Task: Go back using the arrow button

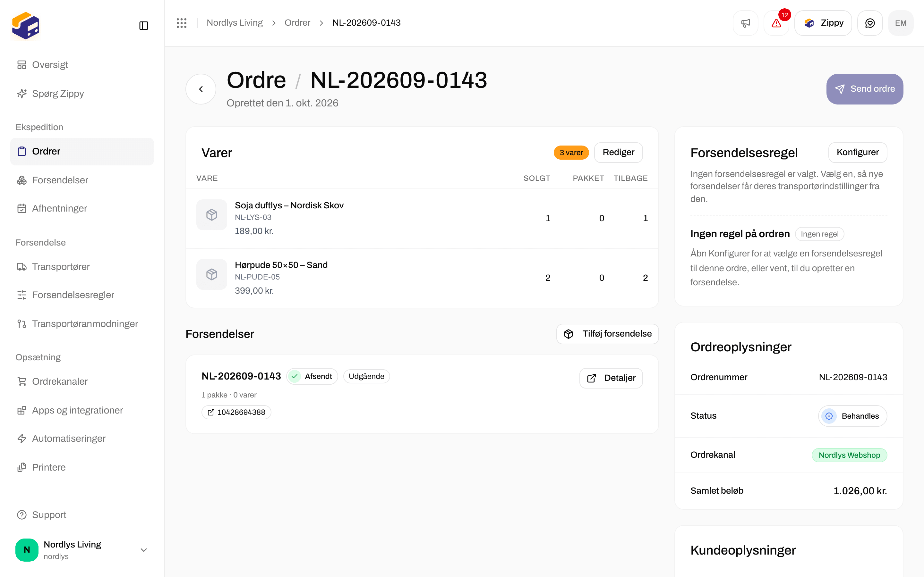Action: pos(201,89)
